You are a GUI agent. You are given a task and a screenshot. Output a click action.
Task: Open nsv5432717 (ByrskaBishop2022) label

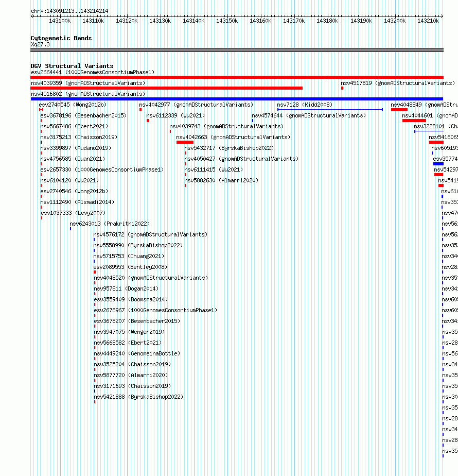click(x=229, y=148)
